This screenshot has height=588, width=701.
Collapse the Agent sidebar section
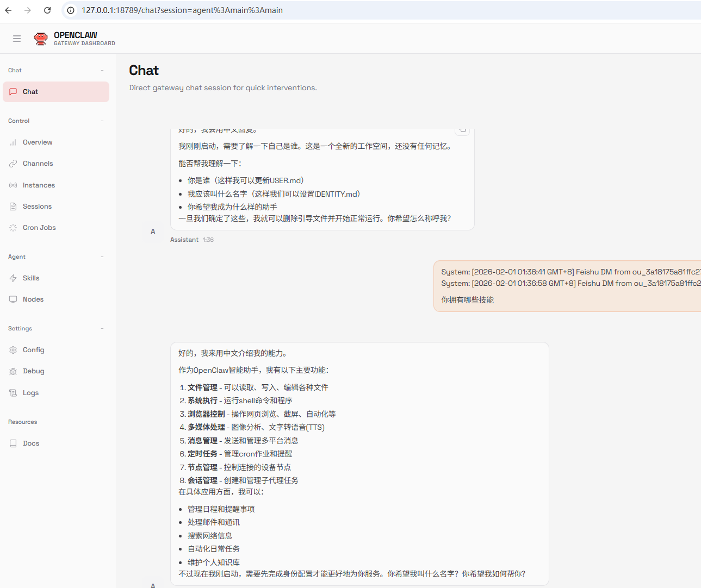pos(102,257)
